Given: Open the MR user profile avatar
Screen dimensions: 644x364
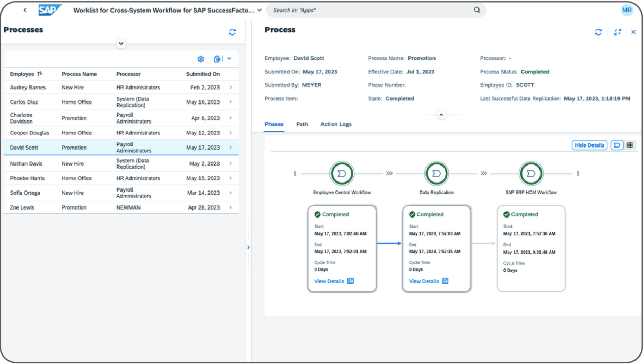Looking at the screenshot, I should pyautogui.click(x=627, y=10).
